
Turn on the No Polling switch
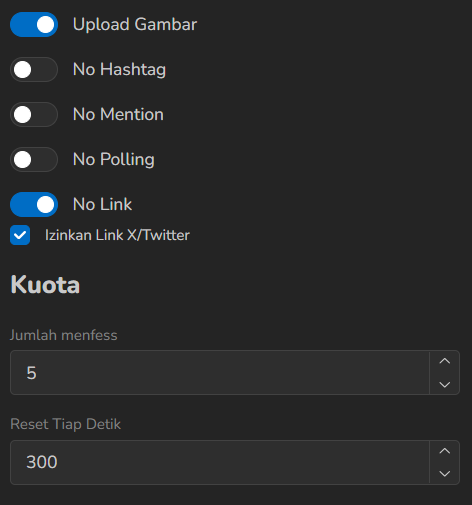pyautogui.click(x=34, y=160)
